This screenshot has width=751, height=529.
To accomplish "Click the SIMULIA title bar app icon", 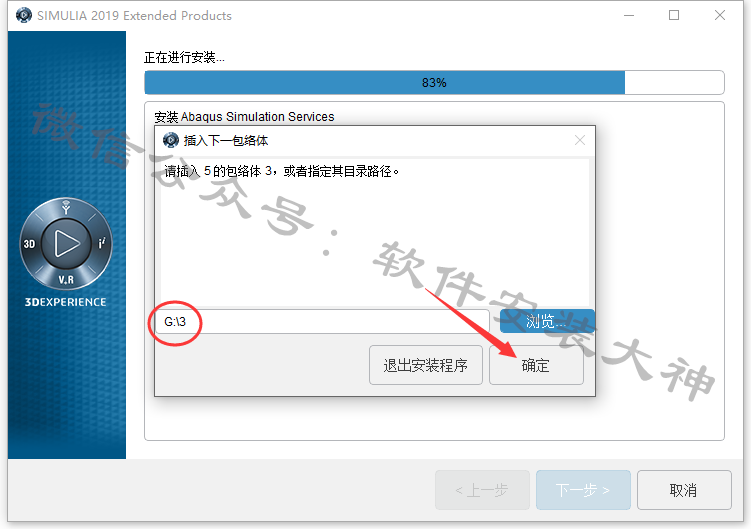I will [x=23, y=15].
